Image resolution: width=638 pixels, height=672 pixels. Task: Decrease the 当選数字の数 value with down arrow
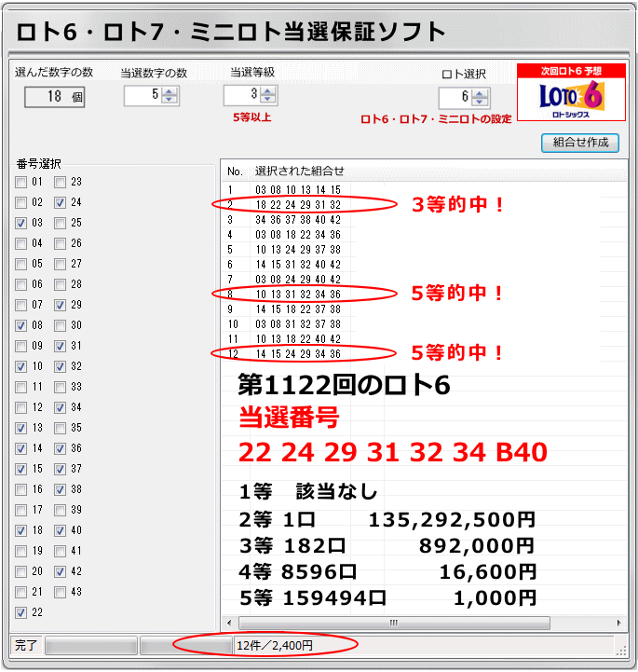coord(170,100)
